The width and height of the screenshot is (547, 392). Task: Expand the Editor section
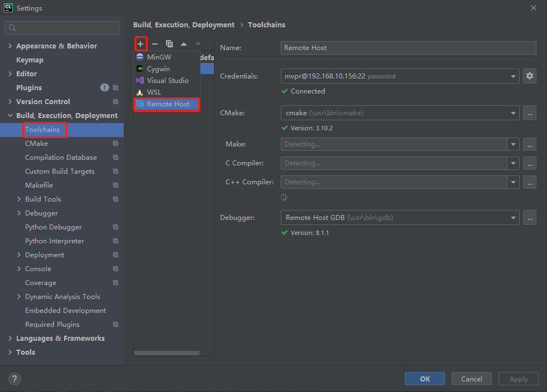point(10,74)
